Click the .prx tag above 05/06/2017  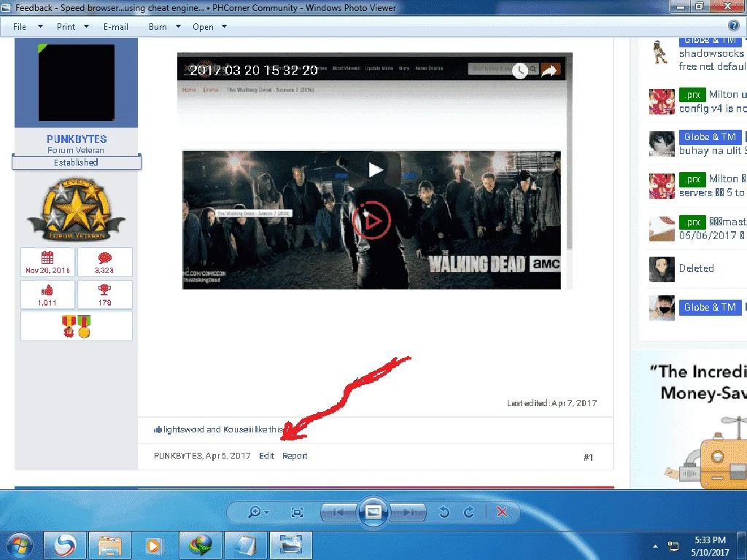point(692,222)
